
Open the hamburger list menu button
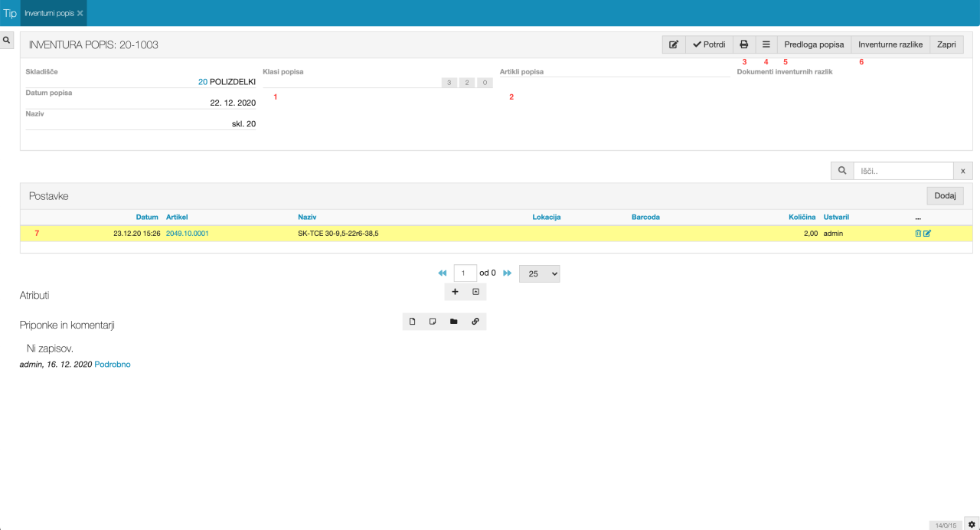click(766, 44)
